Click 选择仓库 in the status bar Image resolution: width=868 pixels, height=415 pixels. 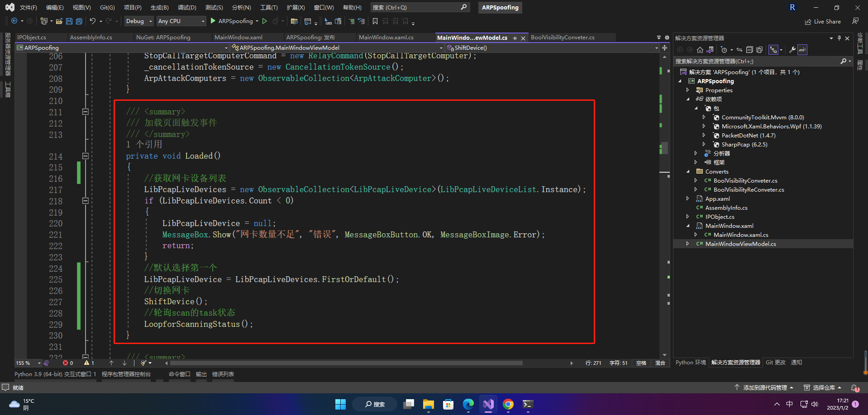point(822,387)
